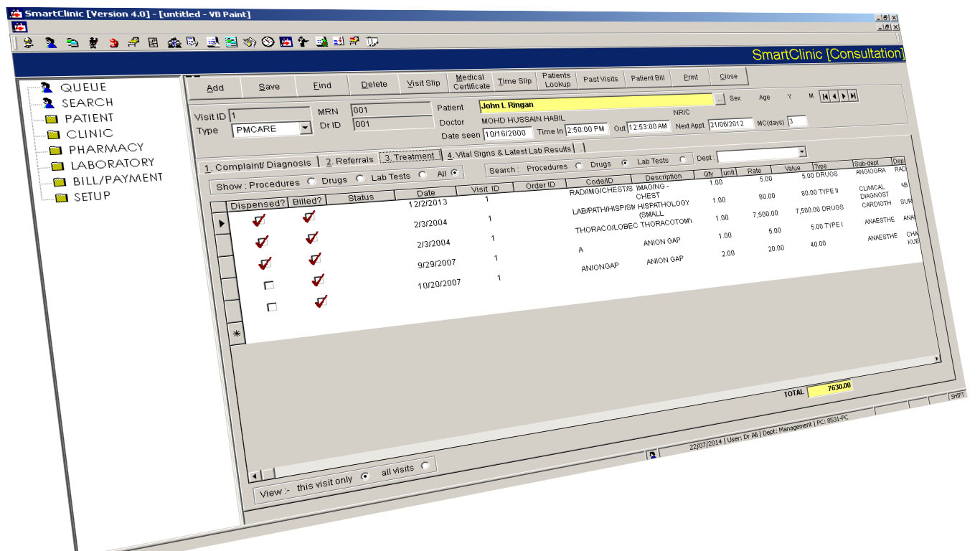Click the red bent-arm toolbar icon
This screenshot has height=551, width=980.
click(114, 42)
